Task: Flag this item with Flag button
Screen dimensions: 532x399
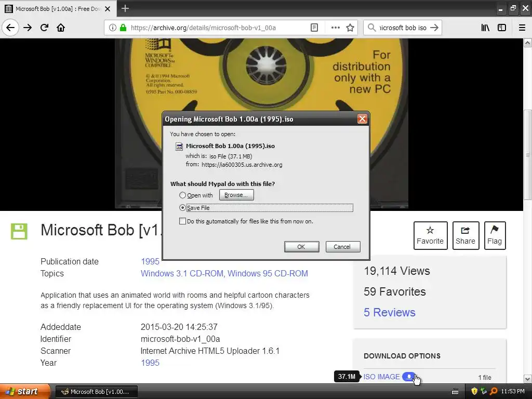Action: click(x=495, y=235)
